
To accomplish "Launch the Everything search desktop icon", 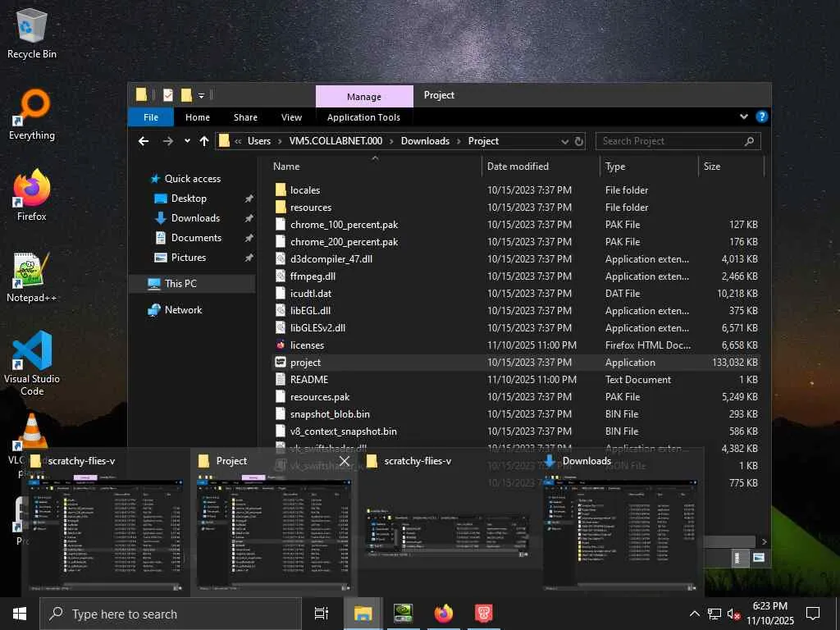I will pos(32,114).
